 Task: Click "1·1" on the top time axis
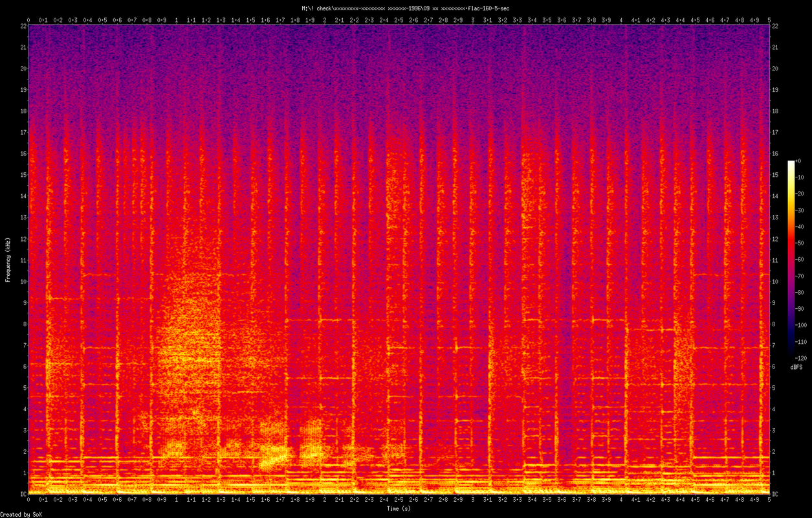point(192,20)
